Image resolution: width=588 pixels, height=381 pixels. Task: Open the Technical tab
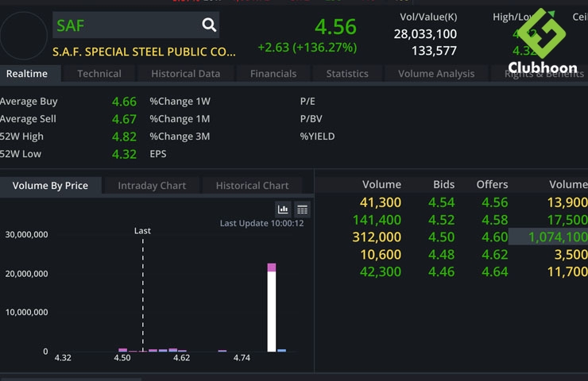point(99,74)
